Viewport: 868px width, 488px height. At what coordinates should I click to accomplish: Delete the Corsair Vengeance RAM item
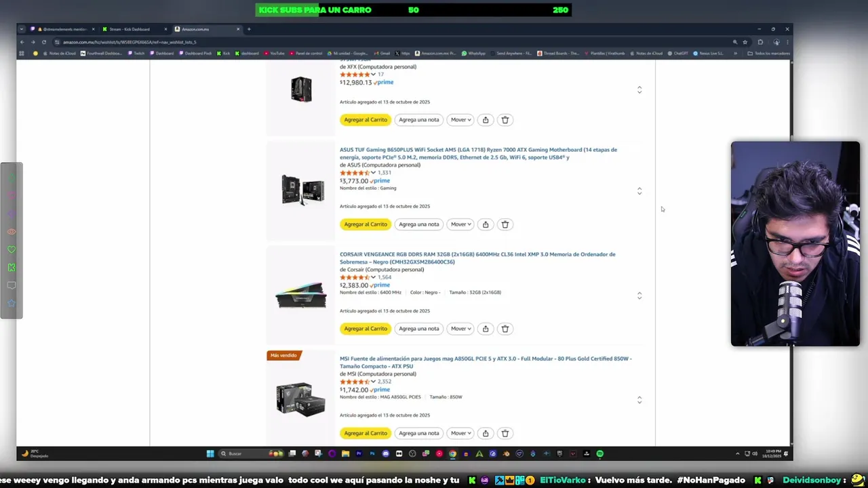[505, 329]
